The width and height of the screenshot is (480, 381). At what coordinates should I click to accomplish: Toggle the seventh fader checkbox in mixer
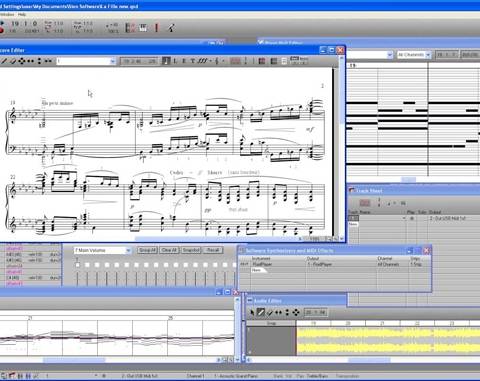tap(136, 265)
